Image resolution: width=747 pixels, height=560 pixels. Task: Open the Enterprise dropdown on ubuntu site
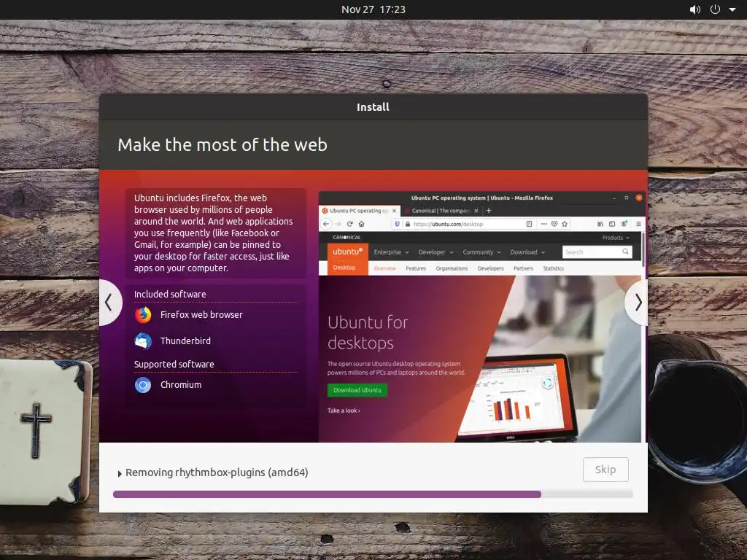[x=391, y=252]
